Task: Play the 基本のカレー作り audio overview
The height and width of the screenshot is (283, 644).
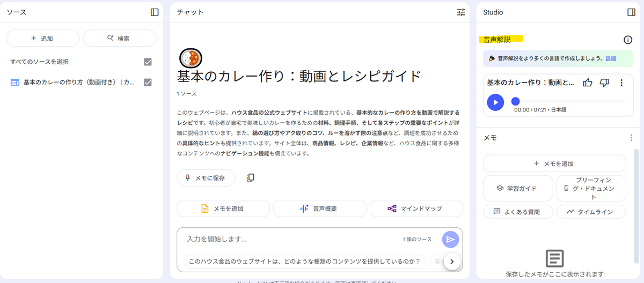Action: pos(495,102)
